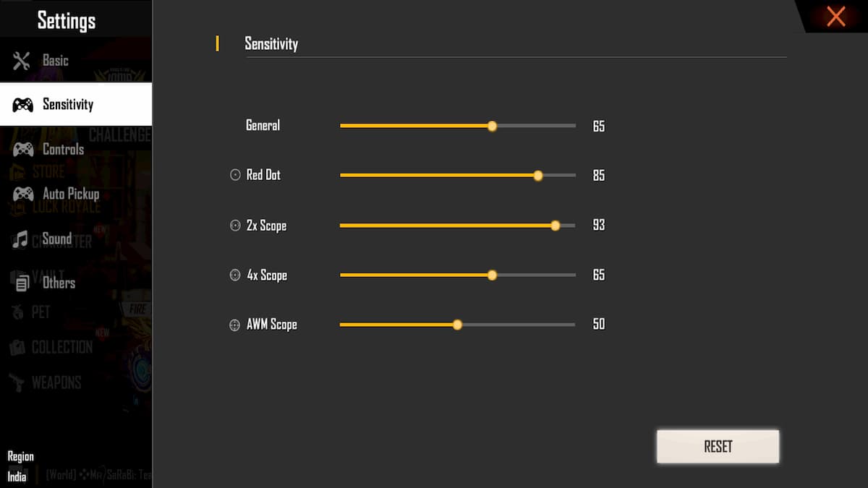Click the 4x Scope crosshair icon

(234, 275)
